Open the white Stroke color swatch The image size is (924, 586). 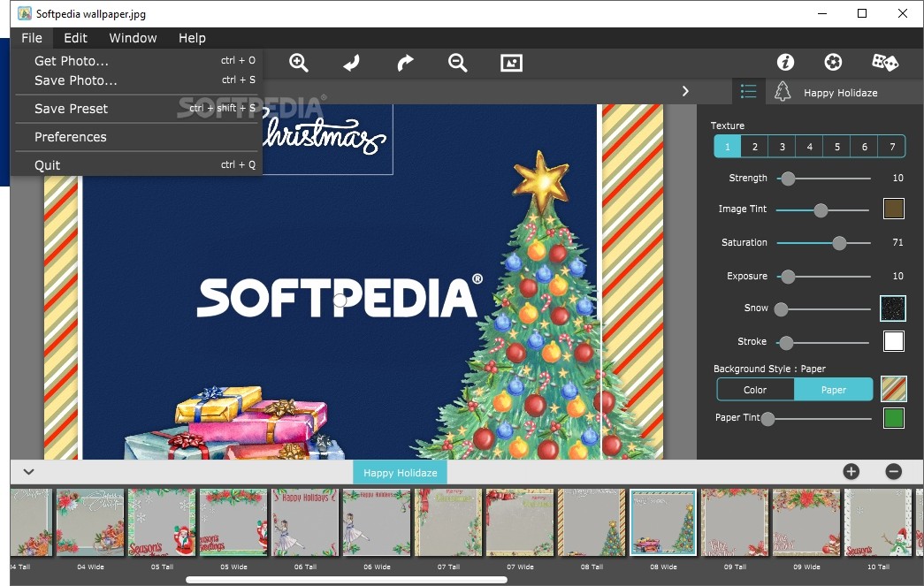point(893,341)
